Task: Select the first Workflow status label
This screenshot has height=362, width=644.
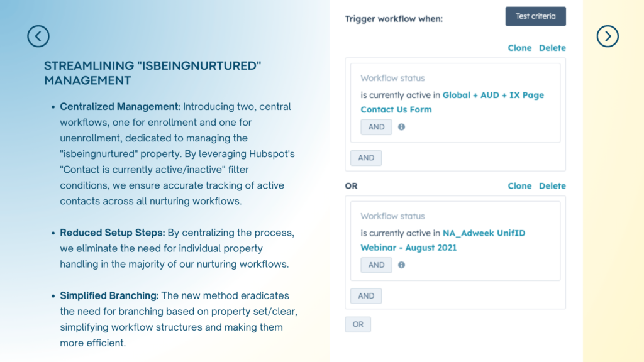Action: tap(392, 79)
